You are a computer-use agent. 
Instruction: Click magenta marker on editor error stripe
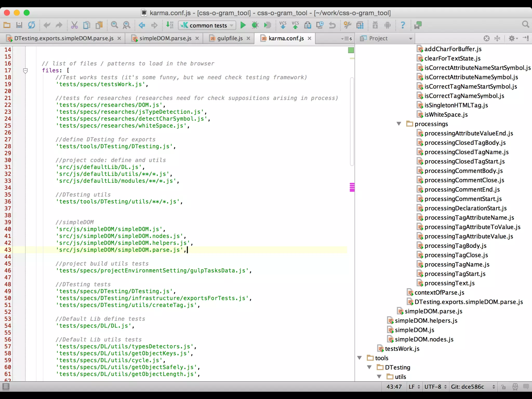click(x=352, y=187)
